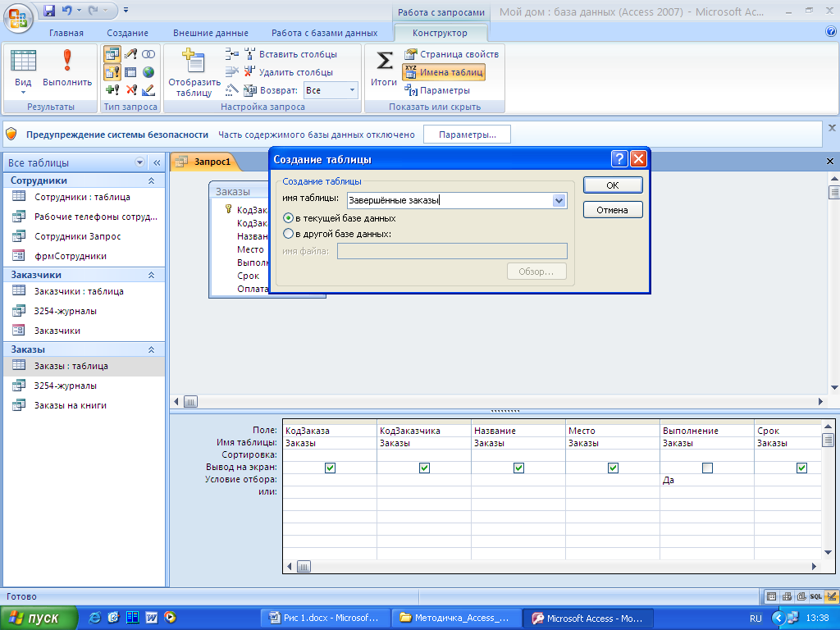The height and width of the screenshot is (630, 840).
Task: Open the Все таблицы navigation dropdown
Action: tap(139, 162)
